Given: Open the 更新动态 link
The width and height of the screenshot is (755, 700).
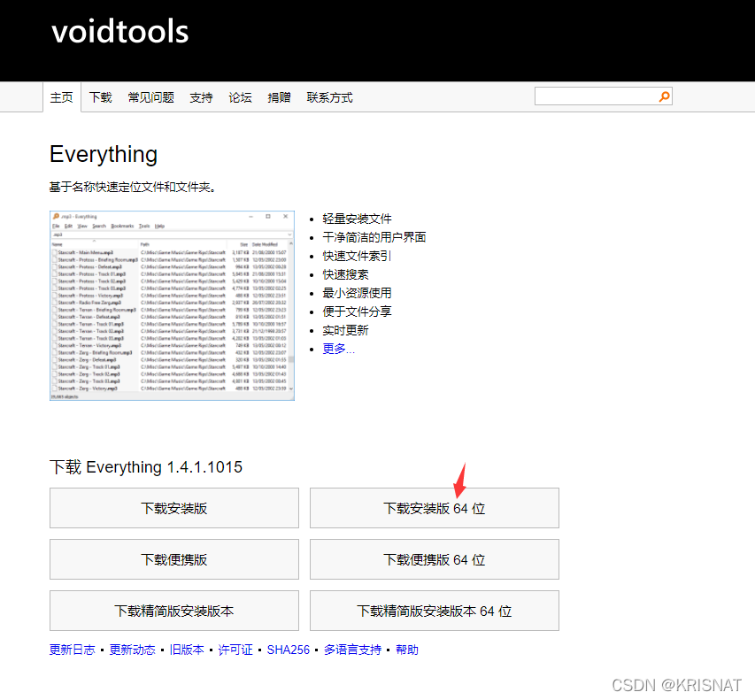Looking at the screenshot, I should pyautogui.click(x=133, y=650).
